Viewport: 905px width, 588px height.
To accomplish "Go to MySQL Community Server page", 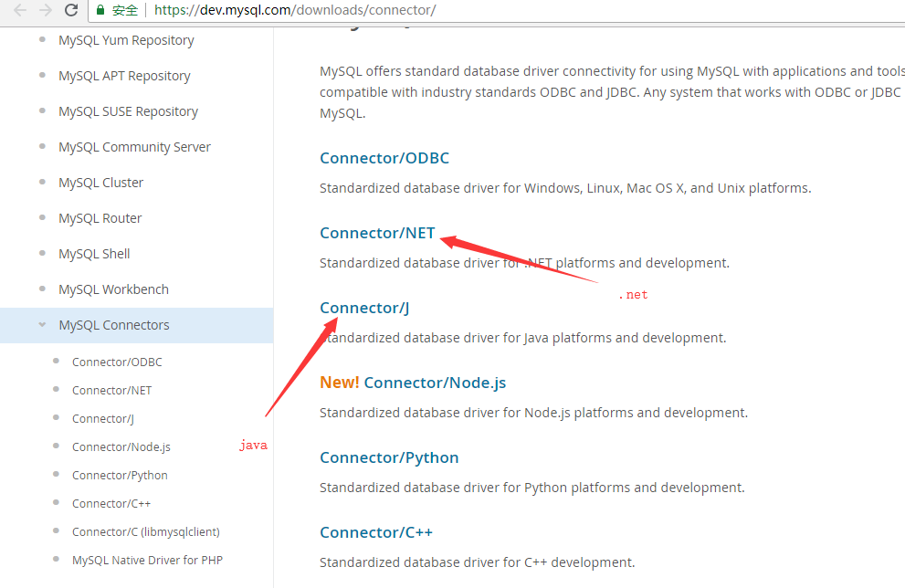I will click(134, 147).
